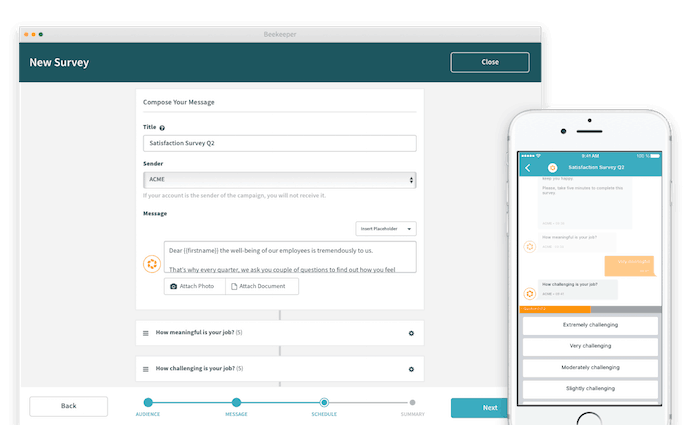The width and height of the screenshot is (700, 425).
Task: Grab the drag handle of 'How challenging' question
Action: 146,369
